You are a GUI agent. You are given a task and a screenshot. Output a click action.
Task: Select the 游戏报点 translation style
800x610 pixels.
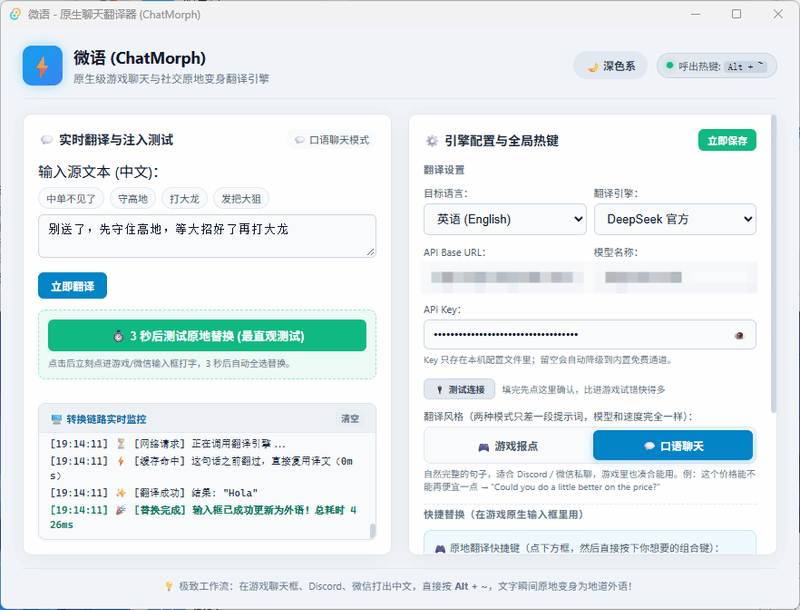pos(508,446)
